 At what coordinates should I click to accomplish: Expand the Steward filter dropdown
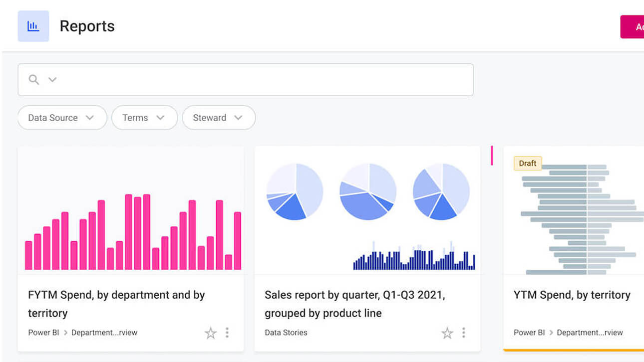[x=218, y=118]
